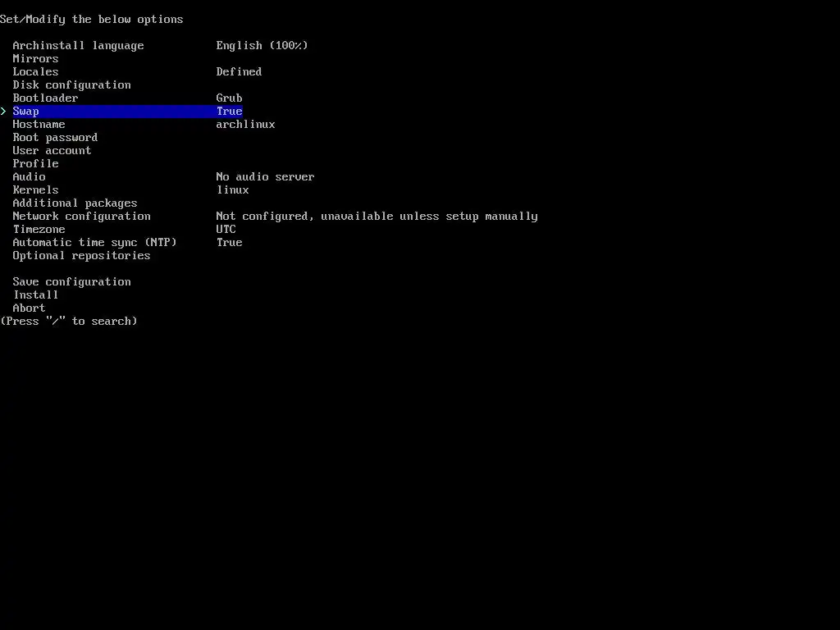The image size is (840, 630).
Task: Click the 'UTC' timezone value
Action: tap(226, 230)
